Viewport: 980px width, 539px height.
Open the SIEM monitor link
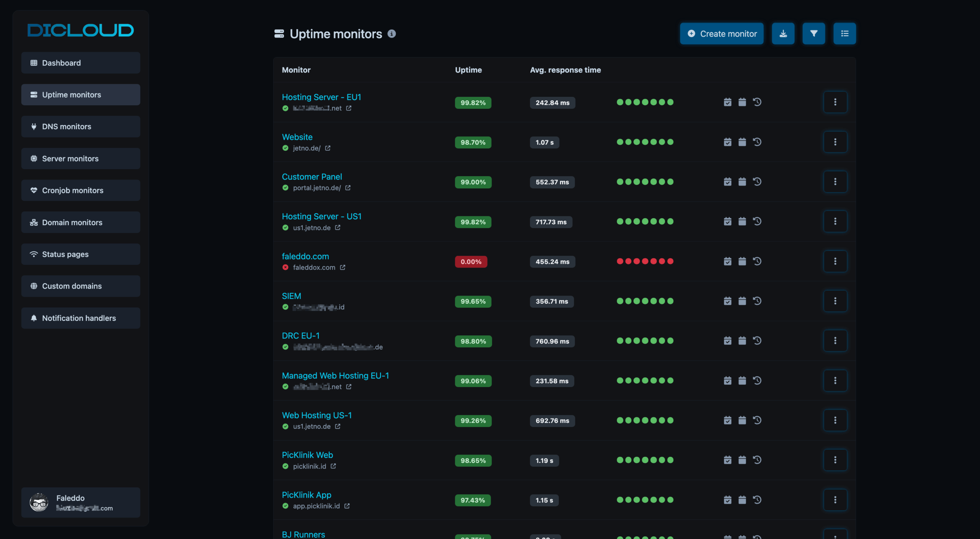pyautogui.click(x=291, y=296)
